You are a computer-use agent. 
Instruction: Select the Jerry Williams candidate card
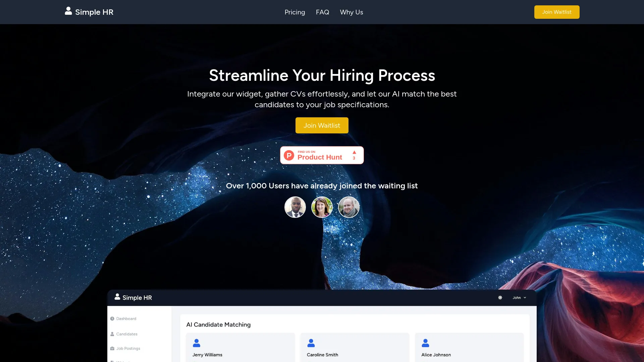240,349
